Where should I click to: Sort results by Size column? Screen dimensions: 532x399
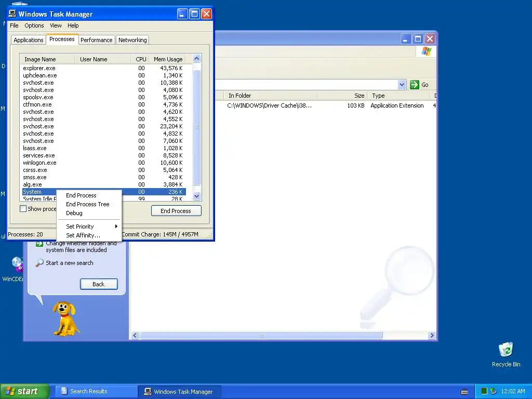point(342,96)
